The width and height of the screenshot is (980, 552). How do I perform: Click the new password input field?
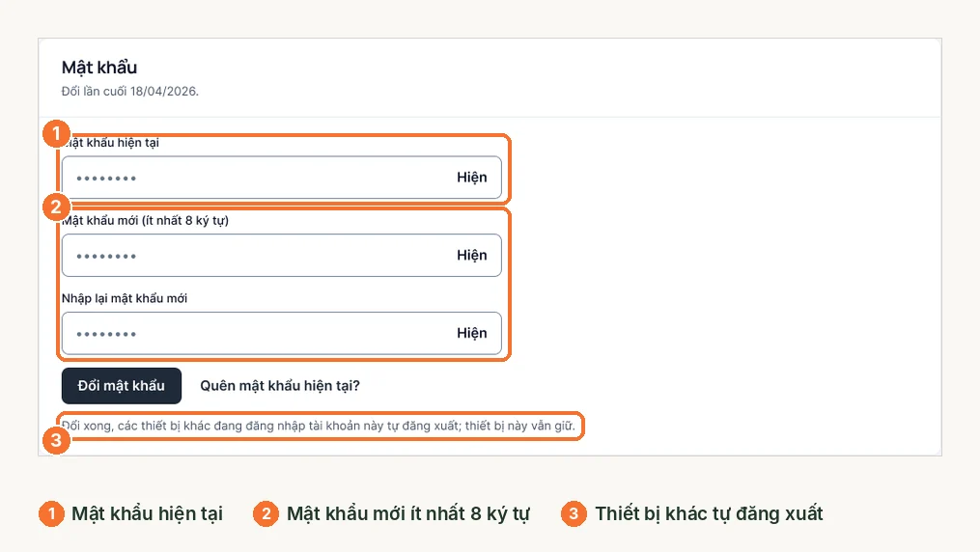(x=281, y=256)
